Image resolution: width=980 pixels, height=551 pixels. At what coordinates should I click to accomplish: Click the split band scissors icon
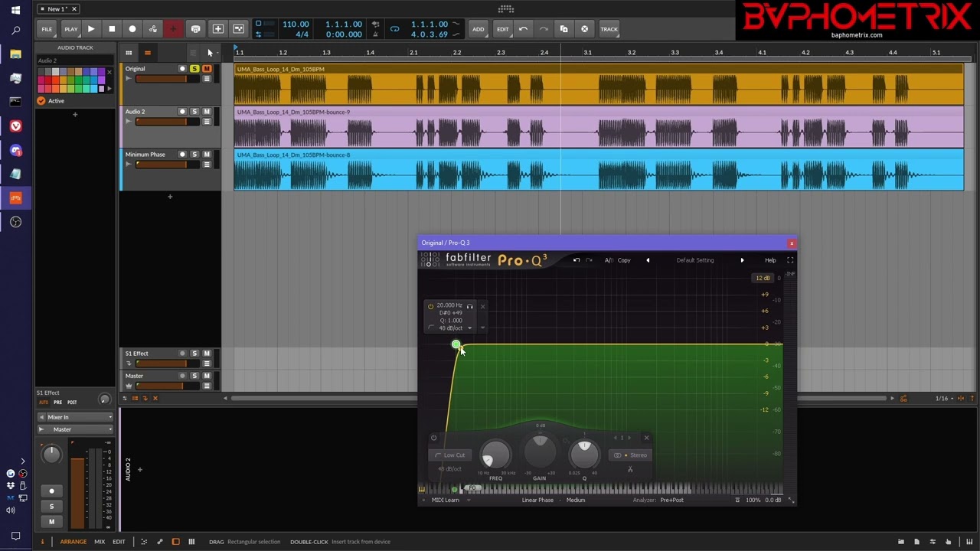tap(630, 469)
